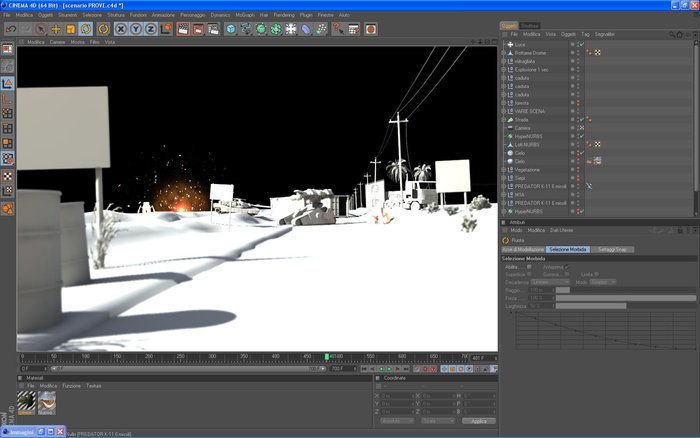This screenshot has height=438, width=700.
Task: Expand the VARIE SCENA group
Action: (x=504, y=111)
